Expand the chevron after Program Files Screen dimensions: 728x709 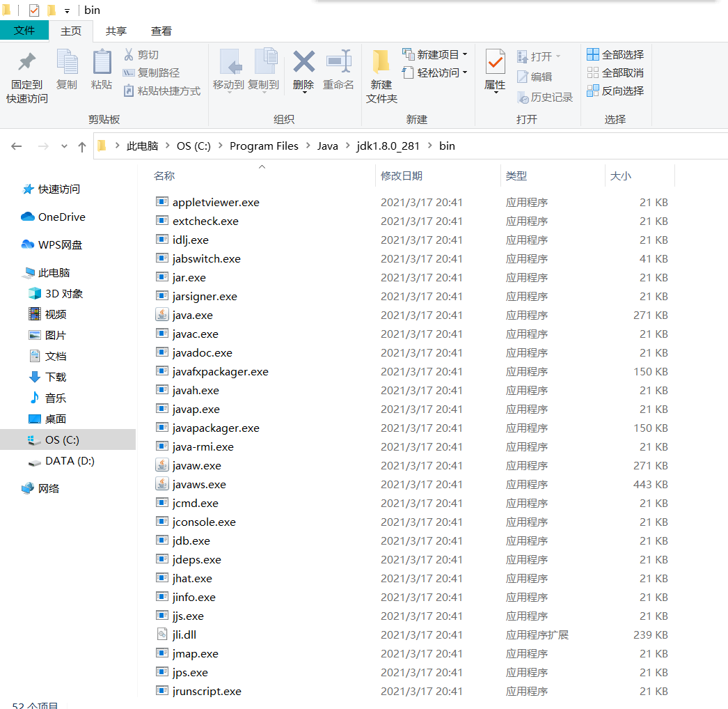[308, 146]
